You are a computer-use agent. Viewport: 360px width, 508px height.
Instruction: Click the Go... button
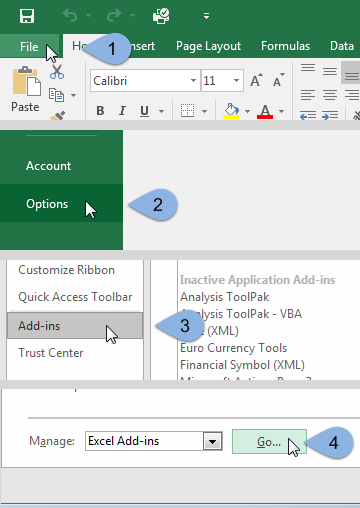click(x=269, y=442)
